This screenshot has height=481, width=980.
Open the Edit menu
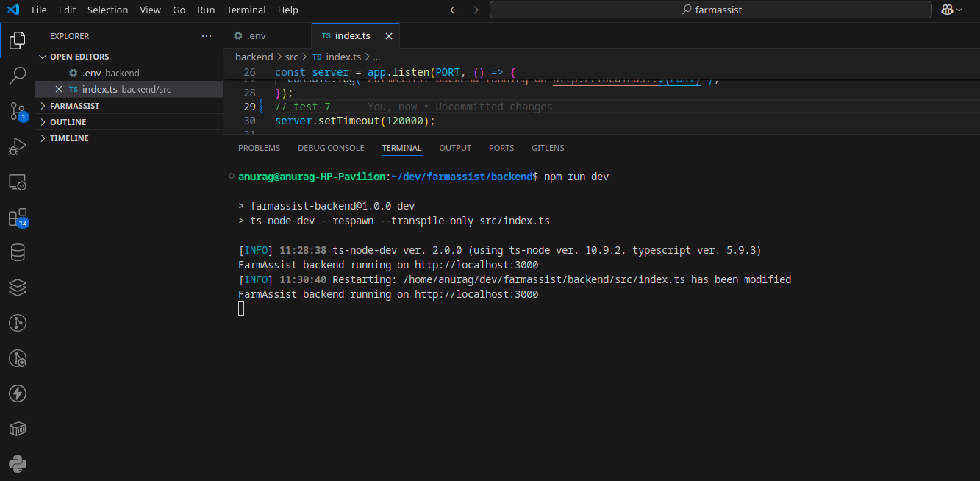coord(67,10)
